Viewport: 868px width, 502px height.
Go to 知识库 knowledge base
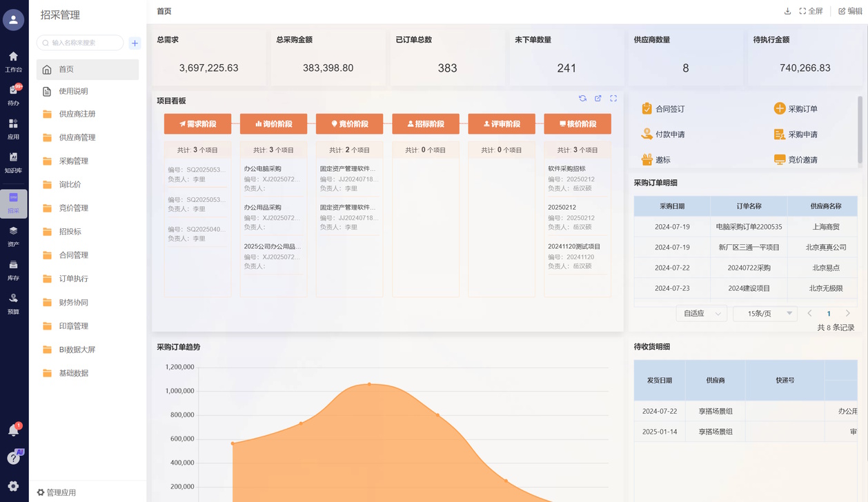click(14, 162)
